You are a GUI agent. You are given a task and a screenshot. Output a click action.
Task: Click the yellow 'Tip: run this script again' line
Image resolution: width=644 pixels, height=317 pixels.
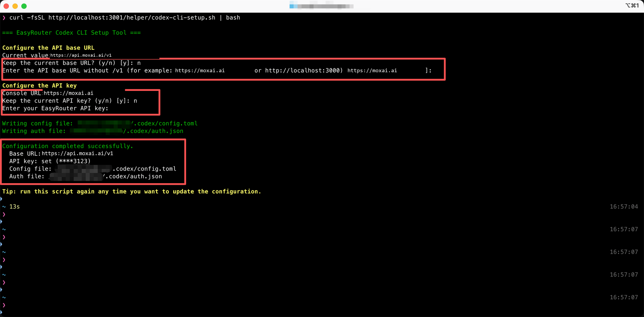(132, 192)
